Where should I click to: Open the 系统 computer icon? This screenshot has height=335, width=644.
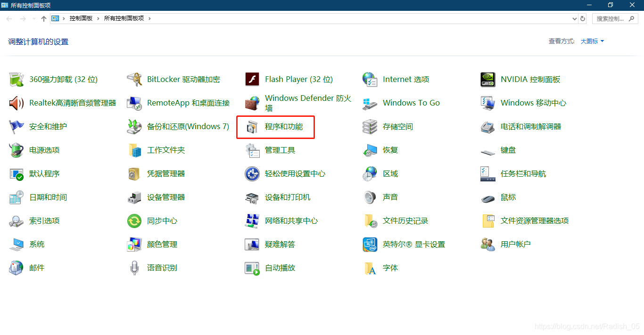pos(17,245)
